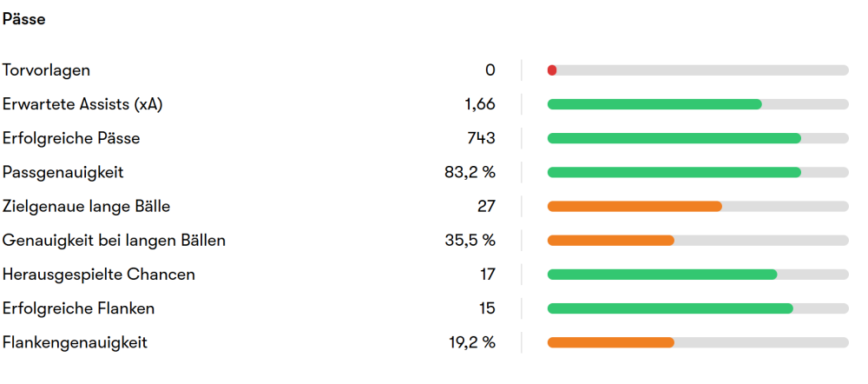
Task: Click the Erfolgreiche Pässe progress bar
Action: (674, 138)
